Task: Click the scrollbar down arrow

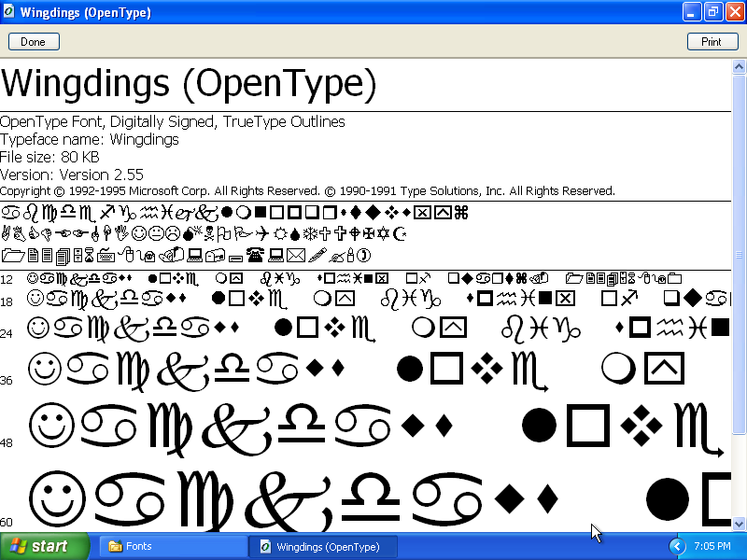Action: coord(739,525)
